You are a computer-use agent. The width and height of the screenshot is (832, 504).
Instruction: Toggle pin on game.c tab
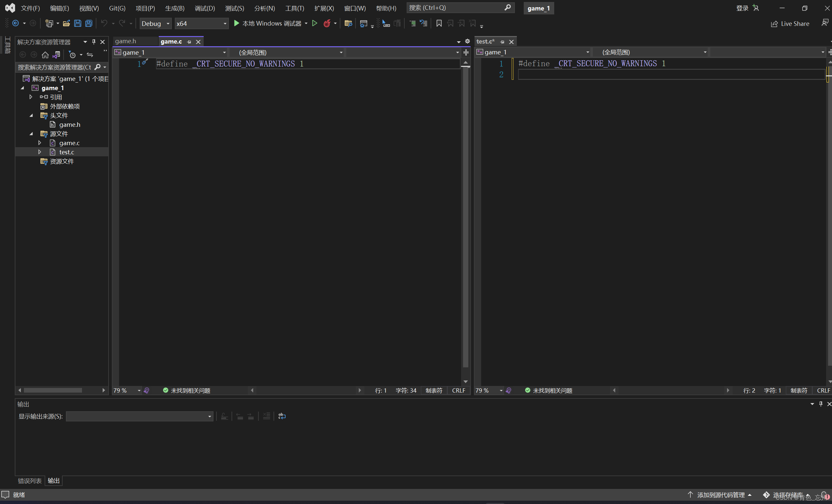tap(189, 42)
